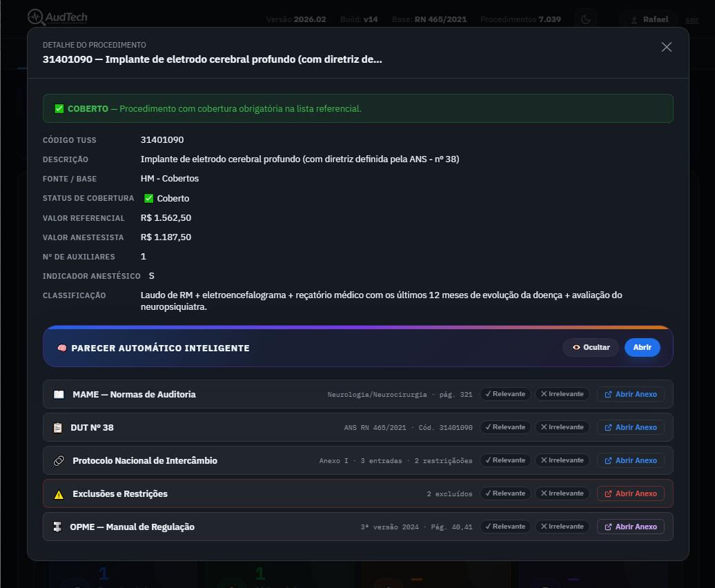Mark OPME Manual de Regulação as Irrelevante
The width and height of the screenshot is (715, 588).
coord(562,527)
